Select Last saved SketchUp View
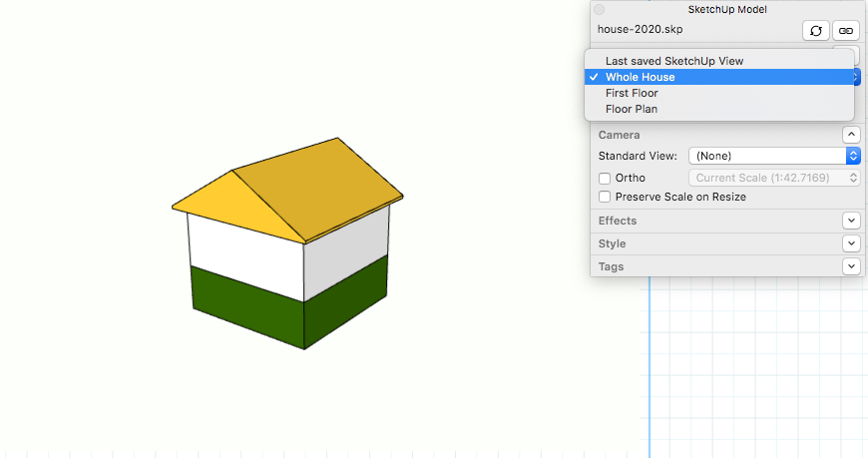This screenshot has height=458, width=868. pyautogui.click(x=673, y=61)
